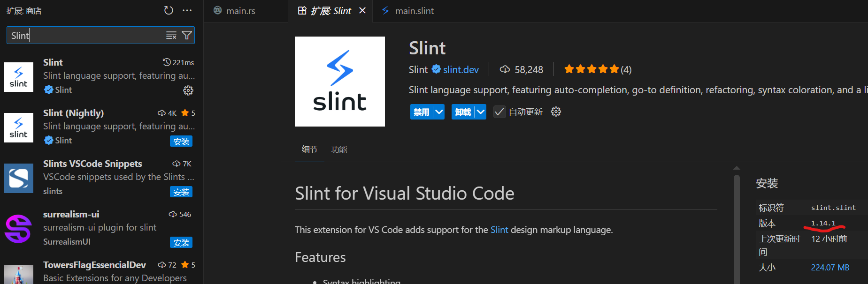Screen dimensions: 868x284
Task: Open Slints VSCode Snippets entry title
Action: [92, 164]
